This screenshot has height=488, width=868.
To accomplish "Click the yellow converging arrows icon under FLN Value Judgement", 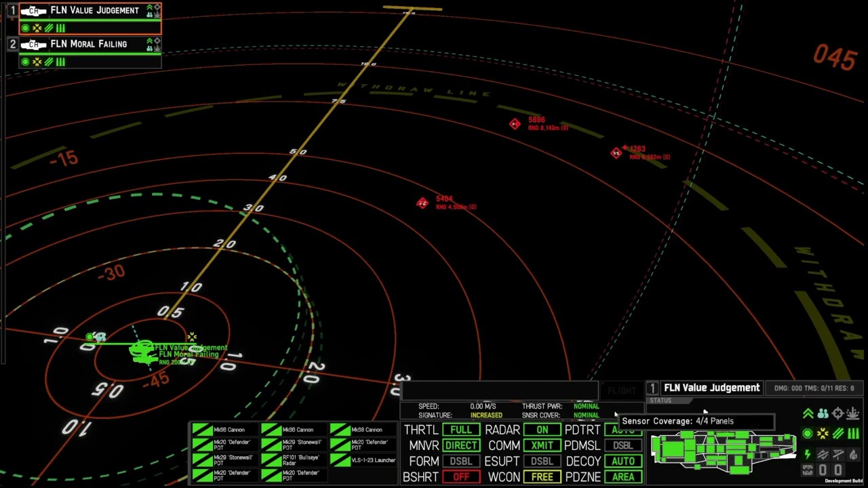I will [37, 28].
